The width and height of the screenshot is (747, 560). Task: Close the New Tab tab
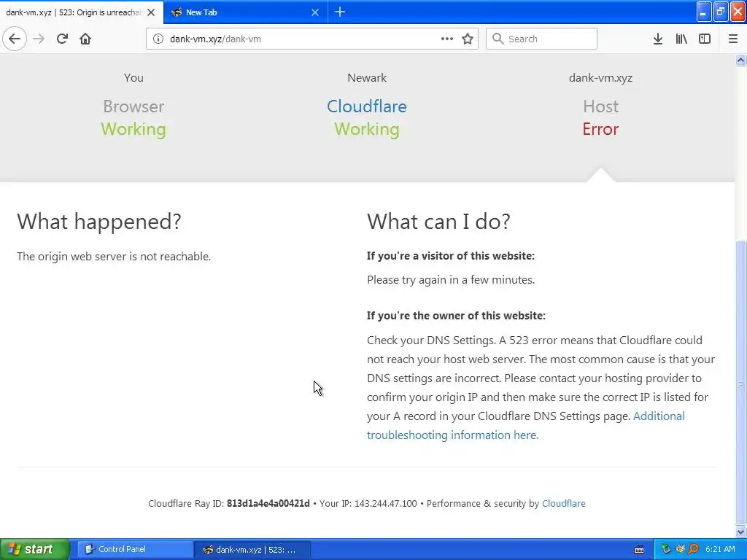tap(315, 12)
